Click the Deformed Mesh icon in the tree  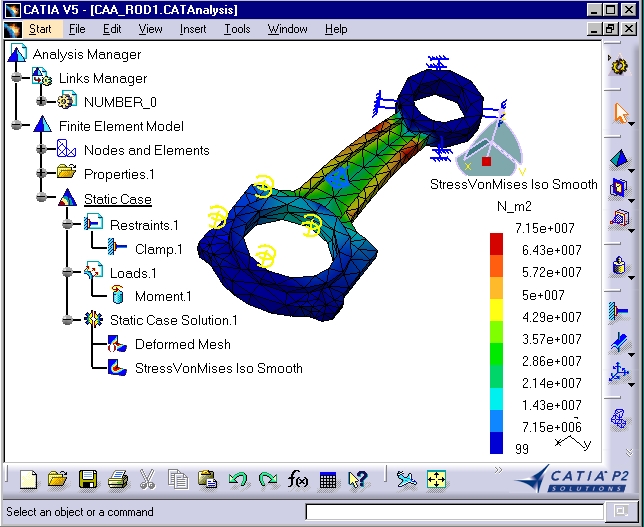117,344
